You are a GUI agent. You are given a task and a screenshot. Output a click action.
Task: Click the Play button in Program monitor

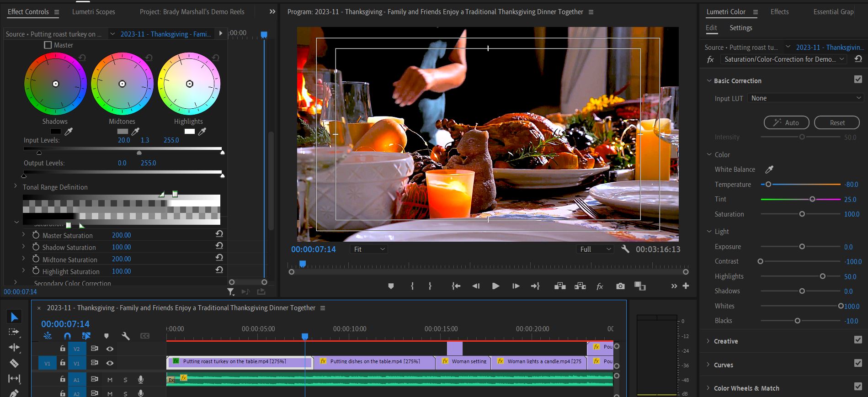(x=495, y=286)
